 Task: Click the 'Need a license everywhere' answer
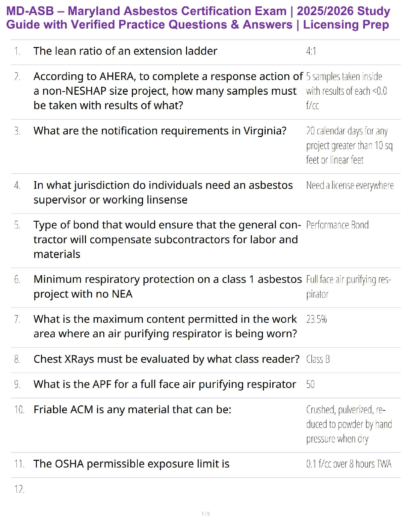350,185
